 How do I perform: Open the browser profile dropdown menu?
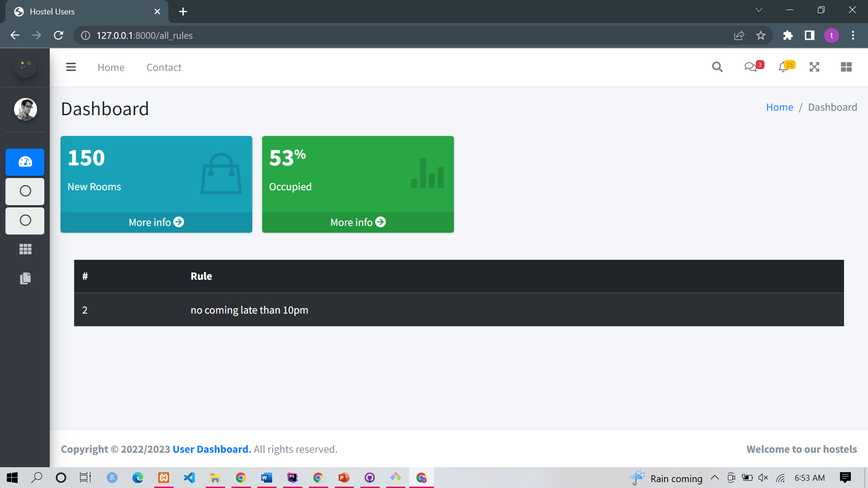[832, 35]
